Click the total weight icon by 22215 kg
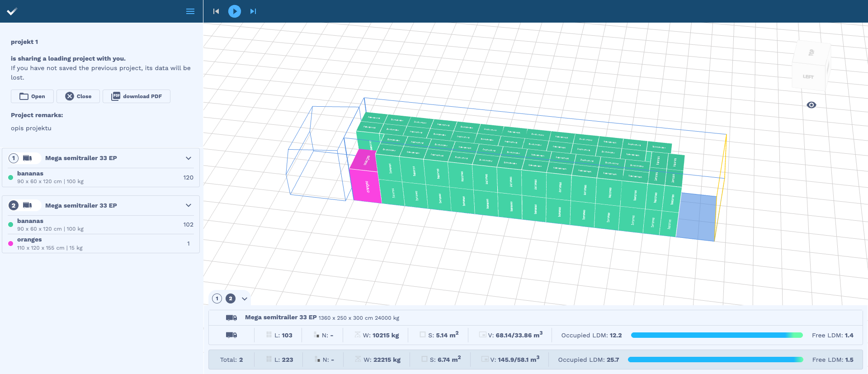This screenshot has width=868, height=374. (358, 359)
